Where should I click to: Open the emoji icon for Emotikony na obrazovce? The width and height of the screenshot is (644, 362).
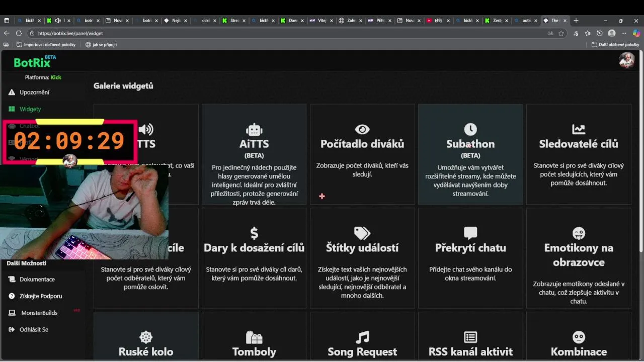[579, 233]
